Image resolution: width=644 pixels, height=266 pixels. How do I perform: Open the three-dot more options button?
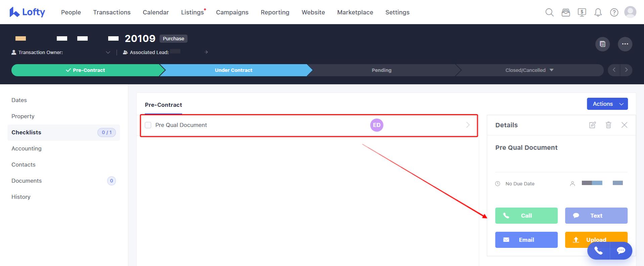pyautogui.click(x=625, y=44)
